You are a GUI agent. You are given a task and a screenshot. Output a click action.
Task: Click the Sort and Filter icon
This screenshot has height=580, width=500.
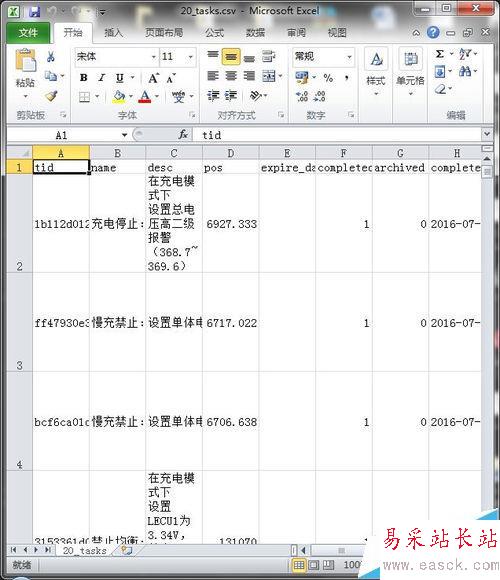click(464, 54)
